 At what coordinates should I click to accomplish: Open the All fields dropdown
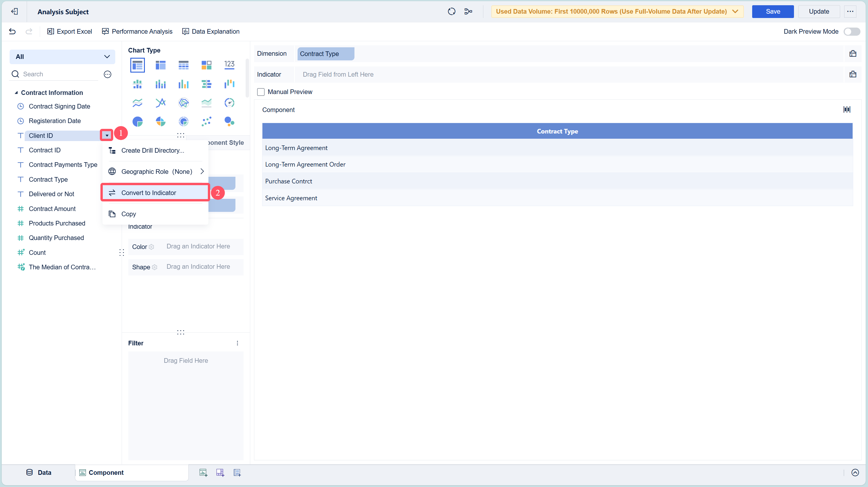click(x=62, y=57)
